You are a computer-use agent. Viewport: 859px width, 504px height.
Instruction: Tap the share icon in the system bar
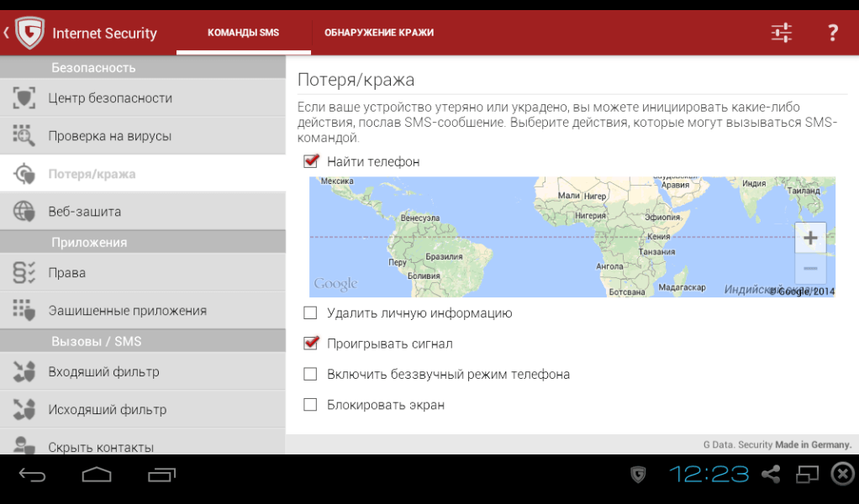[770, 473]
